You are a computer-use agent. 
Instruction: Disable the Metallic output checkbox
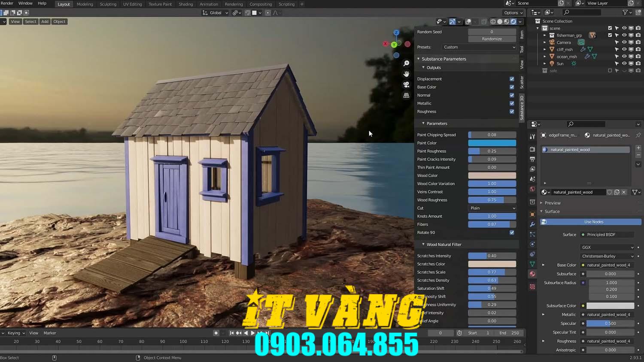pyautogui.click(x=511, y=103)
